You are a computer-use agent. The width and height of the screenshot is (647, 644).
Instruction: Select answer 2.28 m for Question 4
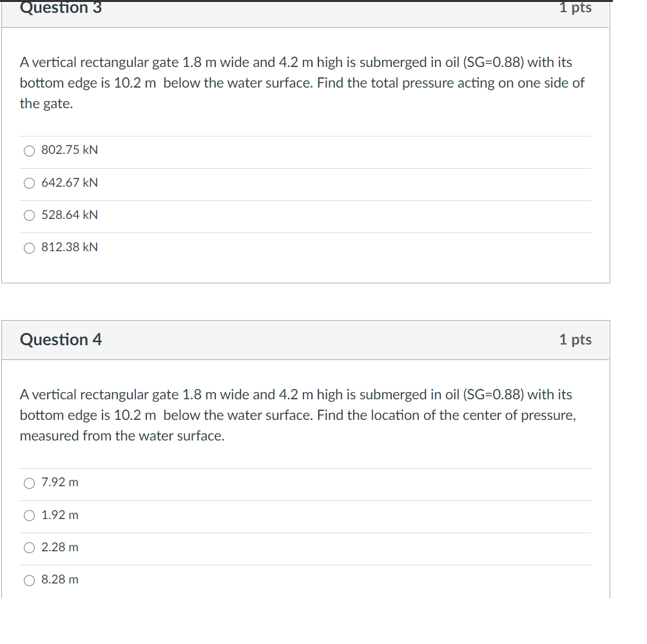[29, 547]
